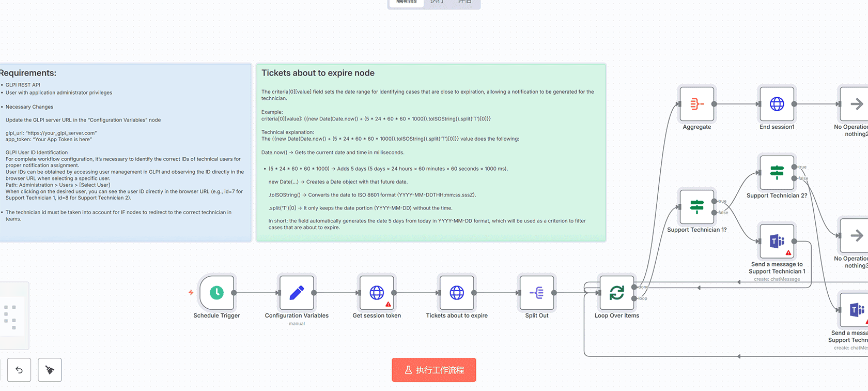Select the Get session token node
Screen dimensions: 868x391
coord(377,293)
